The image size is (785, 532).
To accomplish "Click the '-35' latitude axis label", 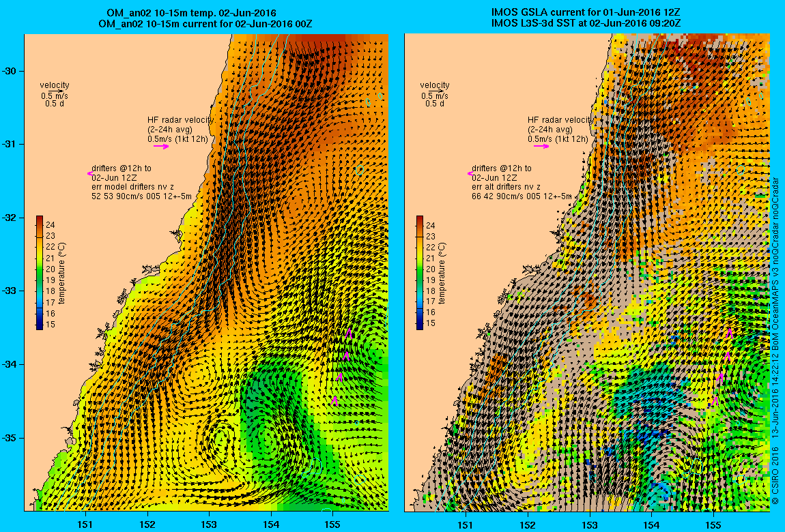I will click(x=10, y=438).
